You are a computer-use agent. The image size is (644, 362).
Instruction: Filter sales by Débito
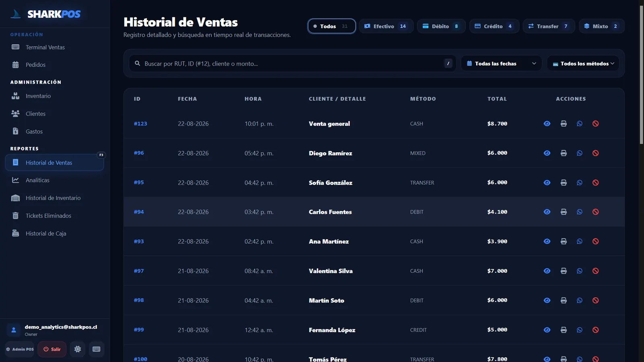pos(441,26)
